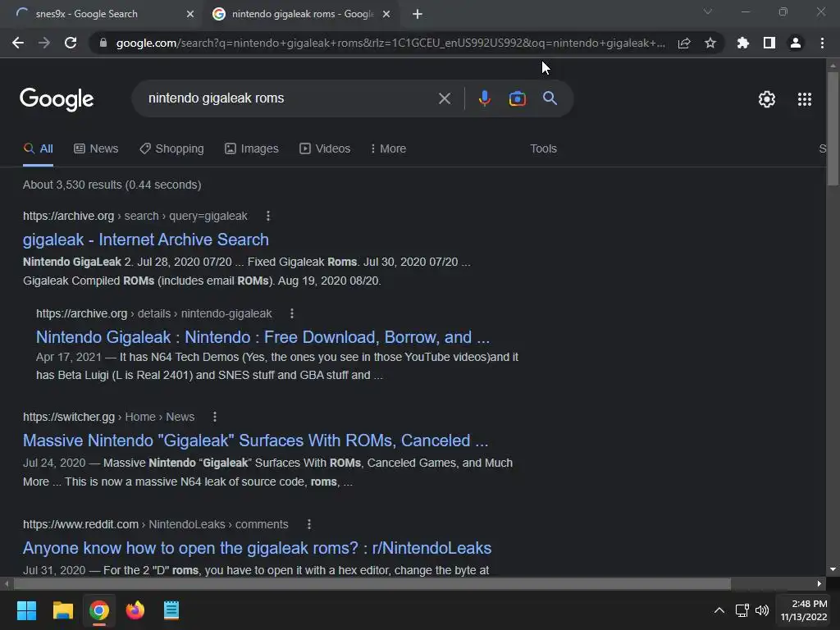Open Anyone know how to open gigaleak roms link
The height and width of the screenshot is (630, 840).
(257, 548)
